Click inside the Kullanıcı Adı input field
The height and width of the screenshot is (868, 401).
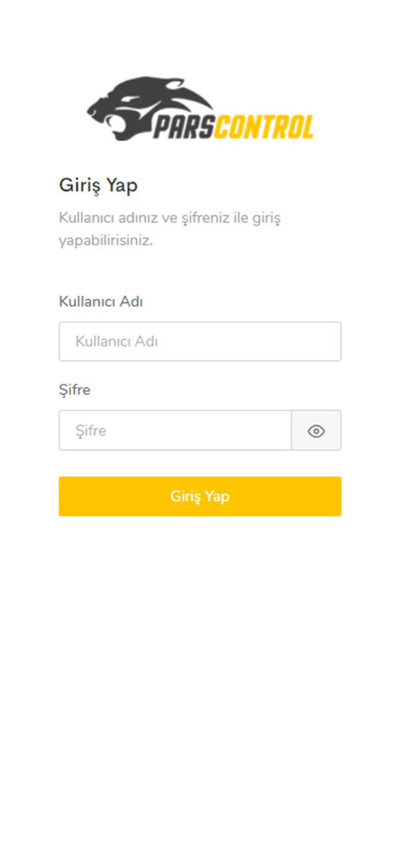(200, 341)
